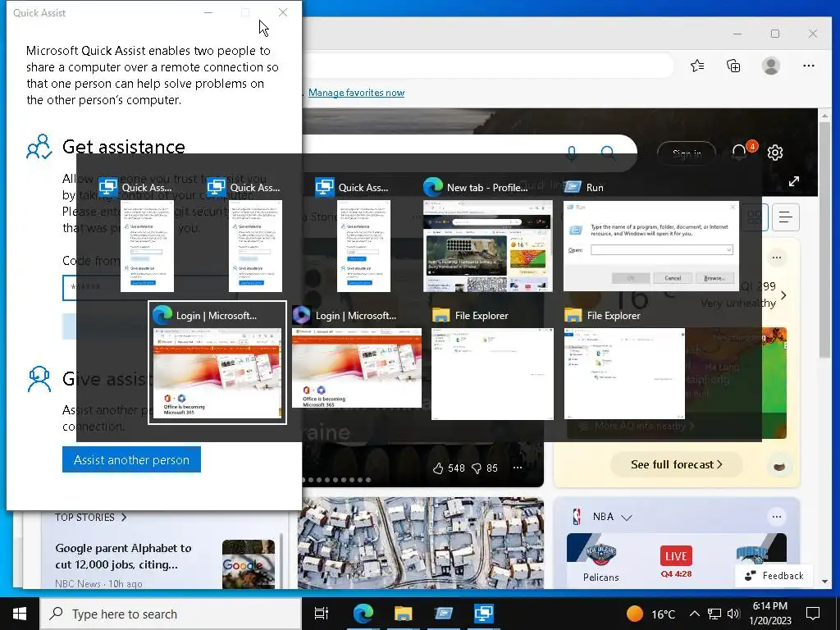Click the expand background arrows icon
This screenshot has width=840, height=630.
click(x=794, y=181)
